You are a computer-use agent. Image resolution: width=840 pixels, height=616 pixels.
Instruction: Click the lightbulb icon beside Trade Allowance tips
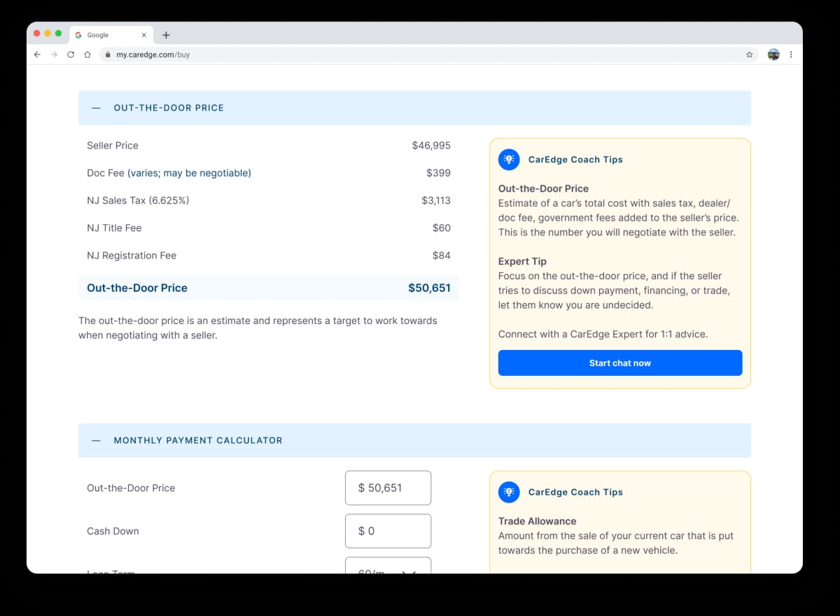point(509,492)
